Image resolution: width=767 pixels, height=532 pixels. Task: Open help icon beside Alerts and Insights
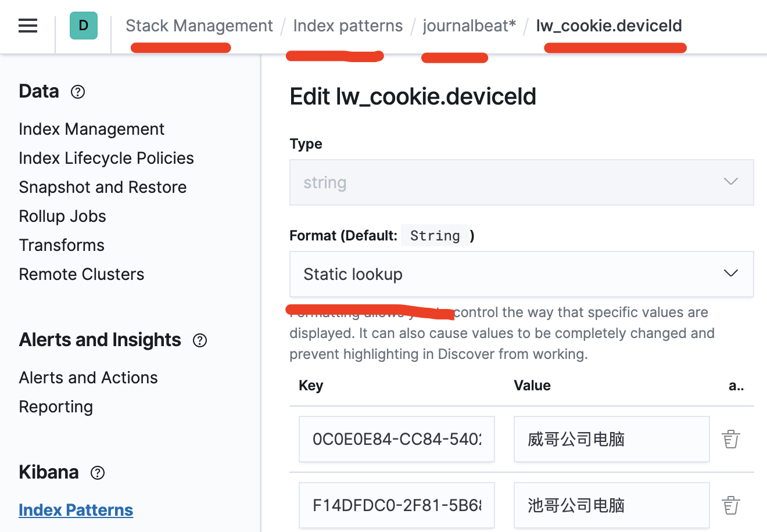point(200,340)
